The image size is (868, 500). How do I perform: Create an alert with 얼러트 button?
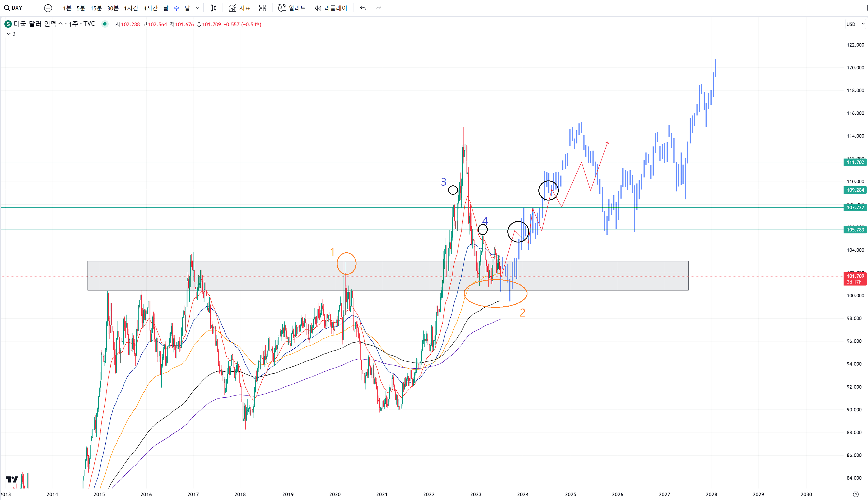coord(292,8)
